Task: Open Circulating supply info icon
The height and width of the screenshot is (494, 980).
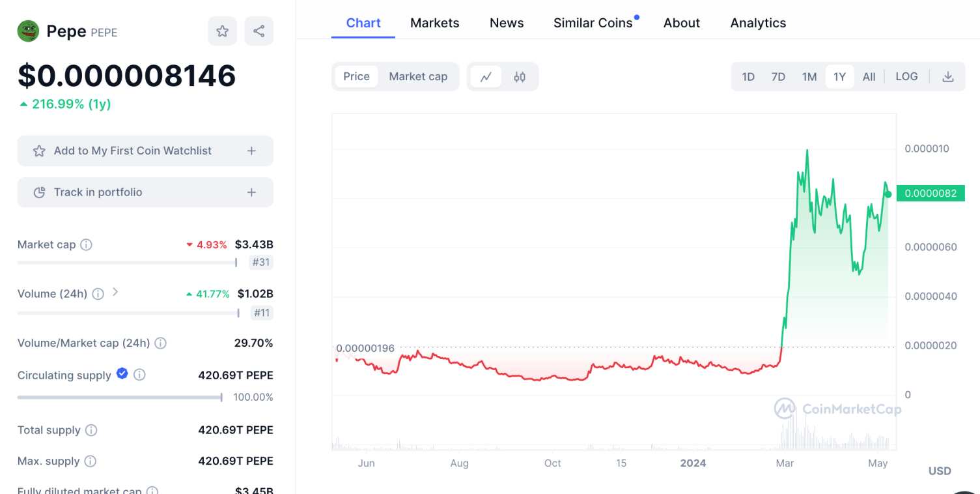Action: (139, 375)
